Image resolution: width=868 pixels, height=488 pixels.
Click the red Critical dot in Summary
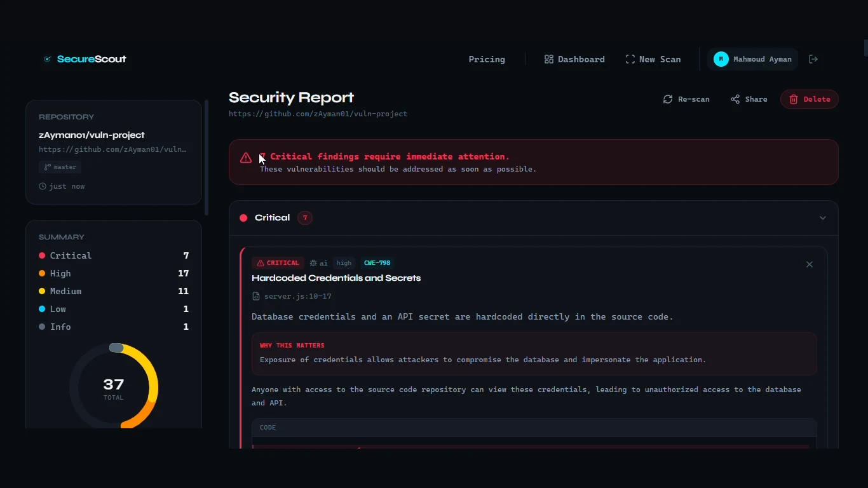click(x=42, y=255)
